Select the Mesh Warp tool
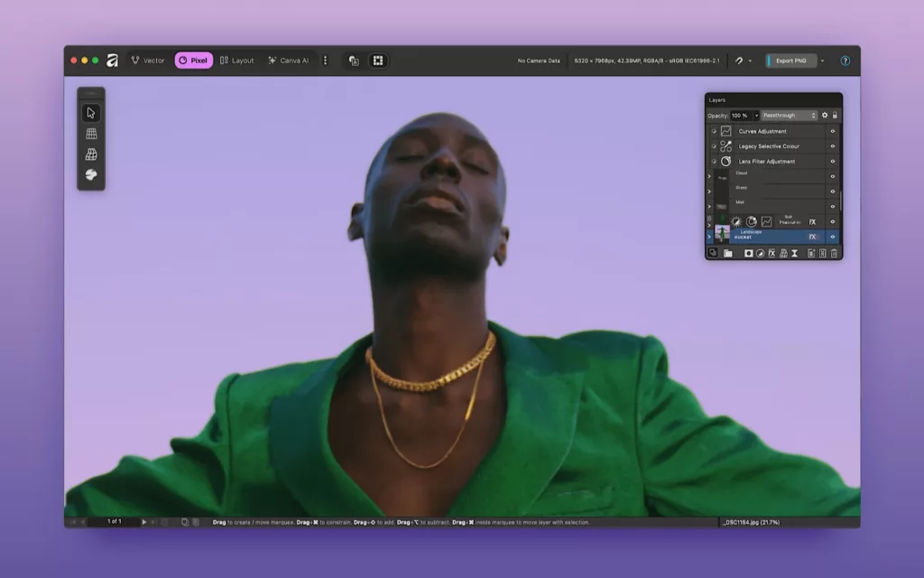Screen dimensions: 924x578 click(x=91, y=154)
